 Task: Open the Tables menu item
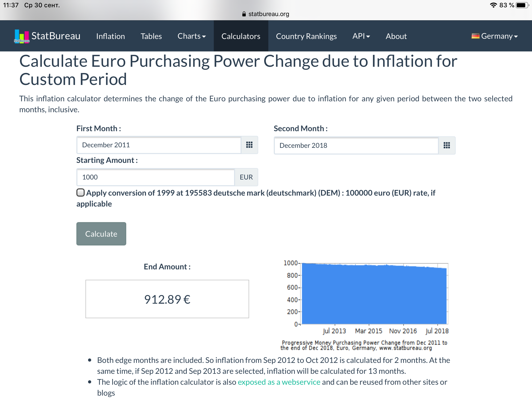[151, 36]
